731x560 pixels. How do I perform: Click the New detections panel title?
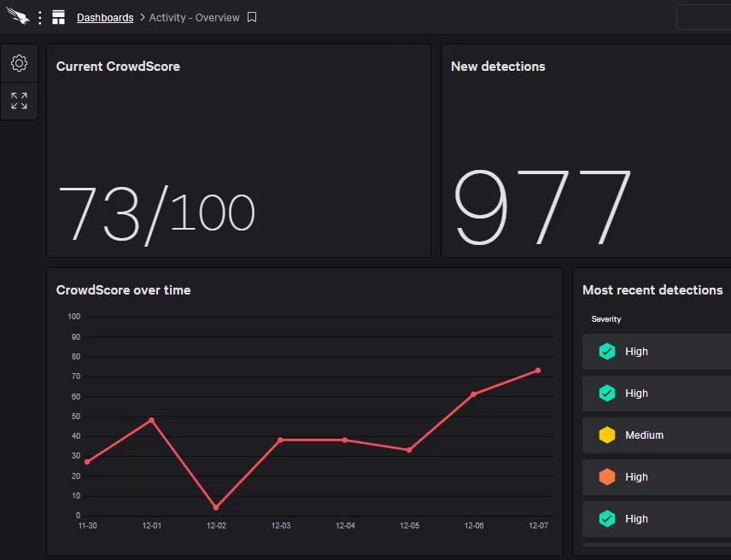(498, 66)
